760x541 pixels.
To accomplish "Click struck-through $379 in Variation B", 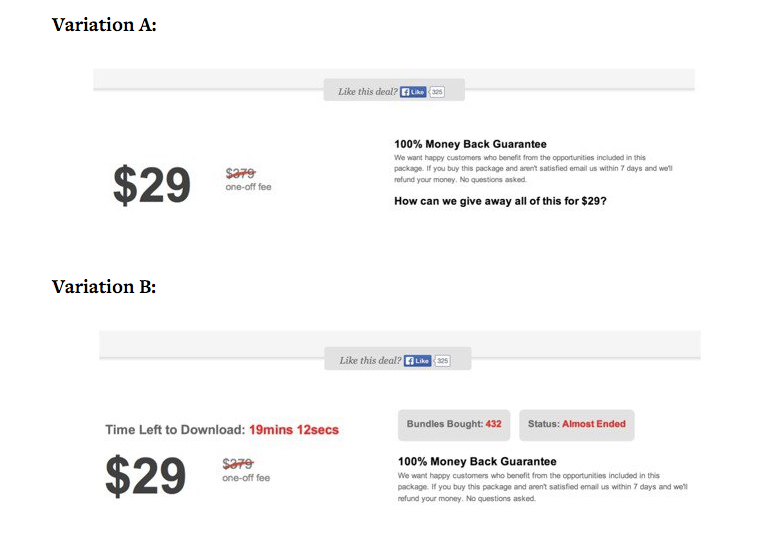I will pyautogui.click(x=238, y=464).
